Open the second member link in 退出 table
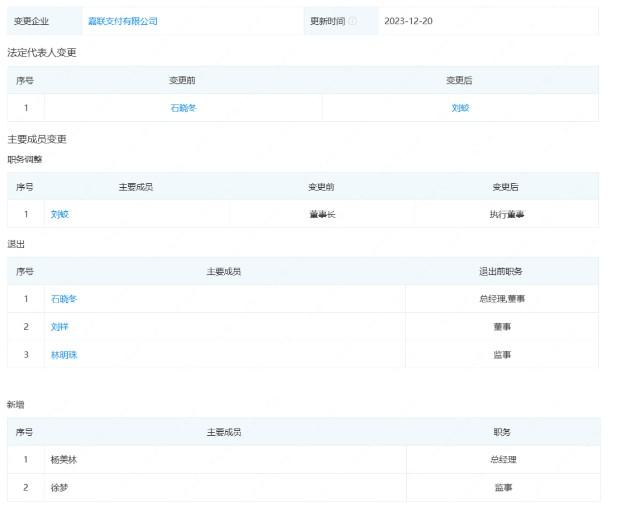The width and height of the screenshot is (619, 525). point(60,327)
